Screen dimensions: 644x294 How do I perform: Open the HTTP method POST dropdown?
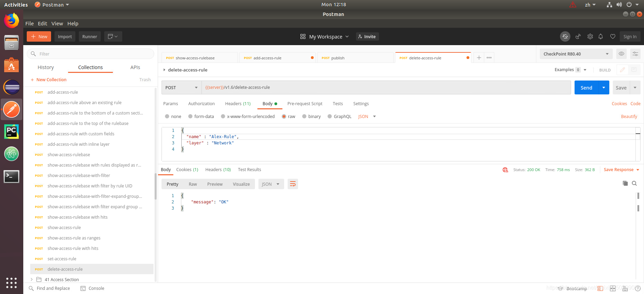coord(181,87)
